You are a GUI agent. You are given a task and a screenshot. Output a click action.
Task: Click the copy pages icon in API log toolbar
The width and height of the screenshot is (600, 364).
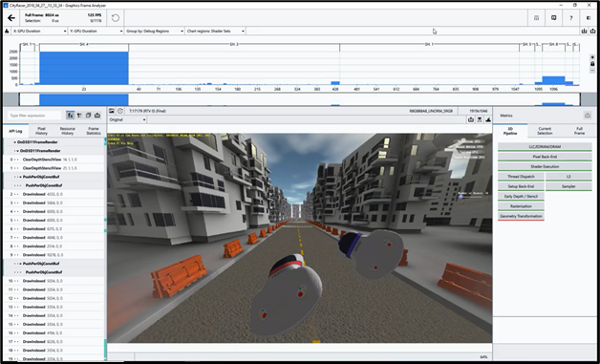coord(89,116)
